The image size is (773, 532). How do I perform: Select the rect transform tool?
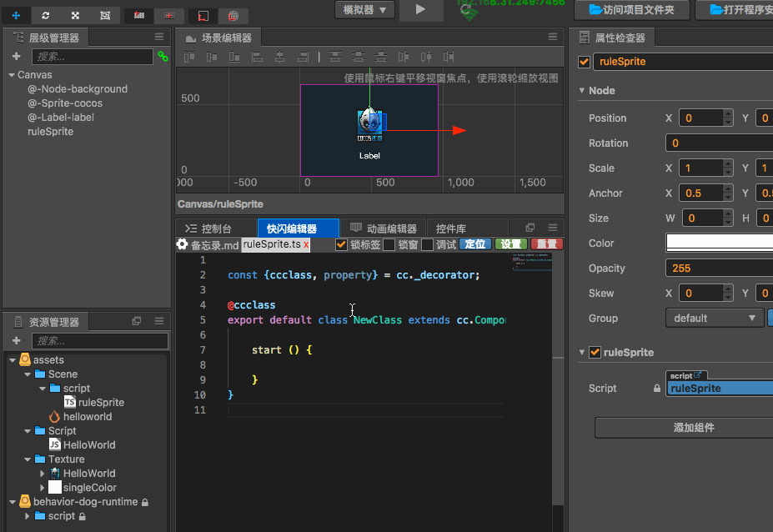(104, 16)
